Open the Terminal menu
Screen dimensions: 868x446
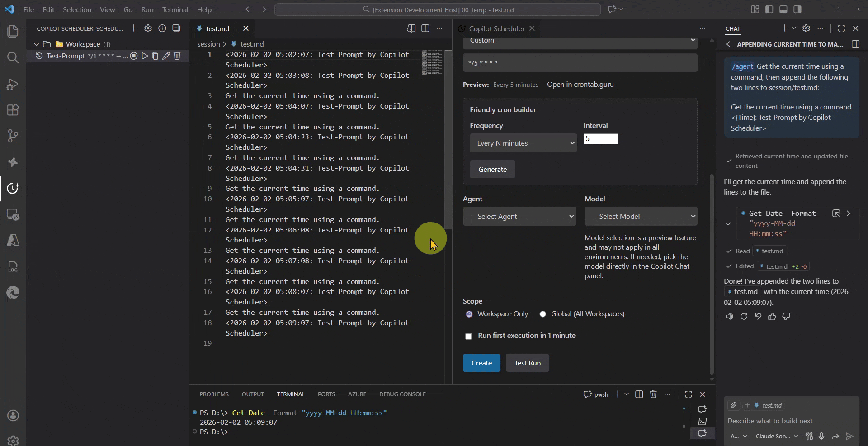175,9
